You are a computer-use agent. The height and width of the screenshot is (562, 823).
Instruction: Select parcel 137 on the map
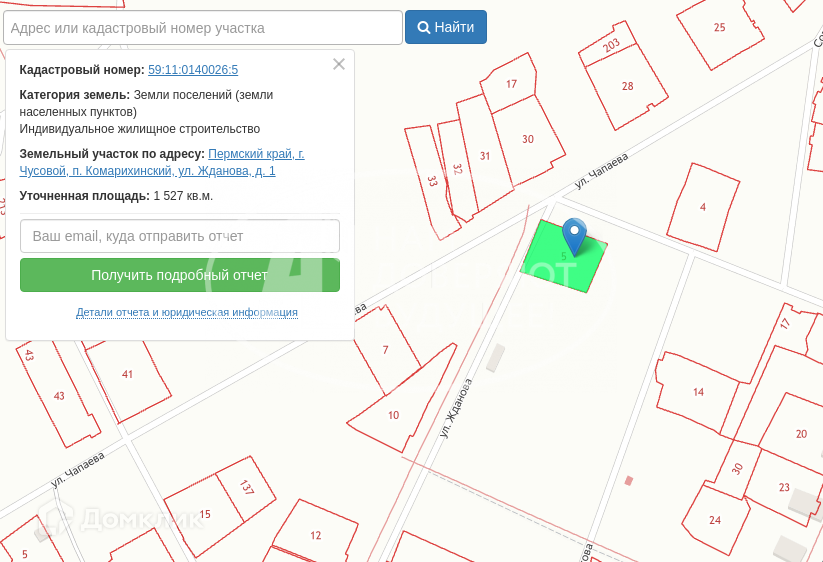[246, 488]
